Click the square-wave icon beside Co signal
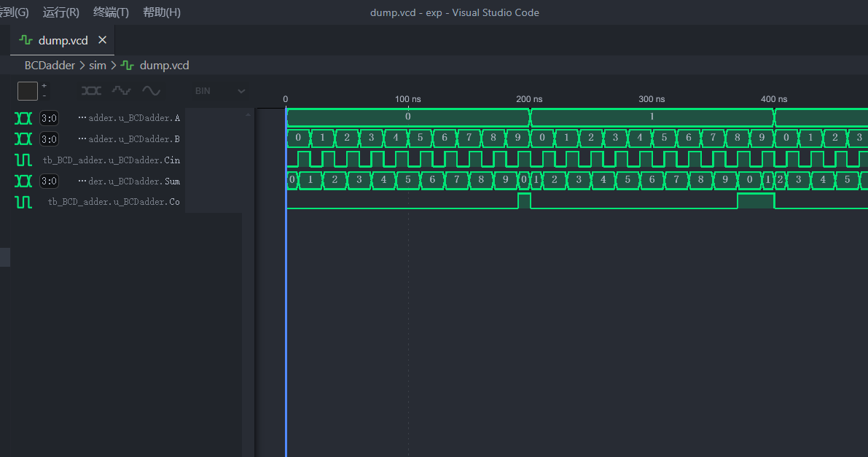 tap(23, 202)
